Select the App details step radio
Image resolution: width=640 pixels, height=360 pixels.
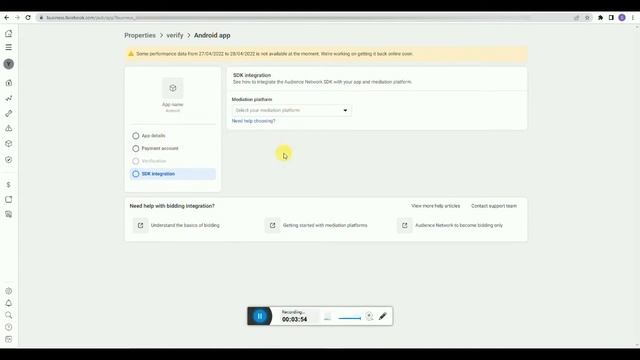(136, 136)
